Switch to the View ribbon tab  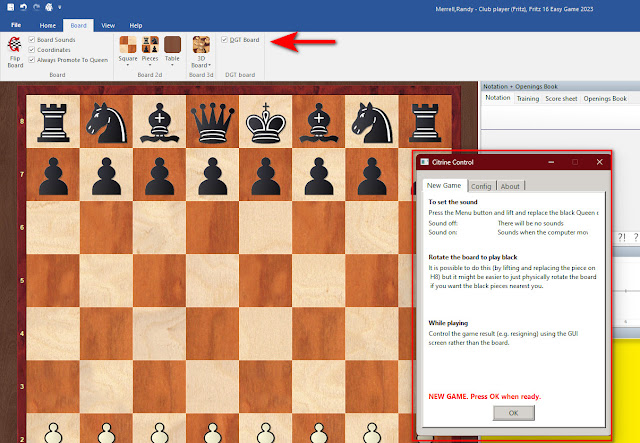(108, 25)
